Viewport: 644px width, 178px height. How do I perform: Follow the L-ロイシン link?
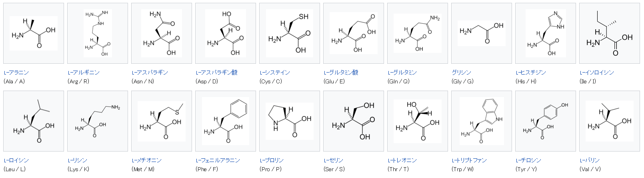tap(16, 160)
